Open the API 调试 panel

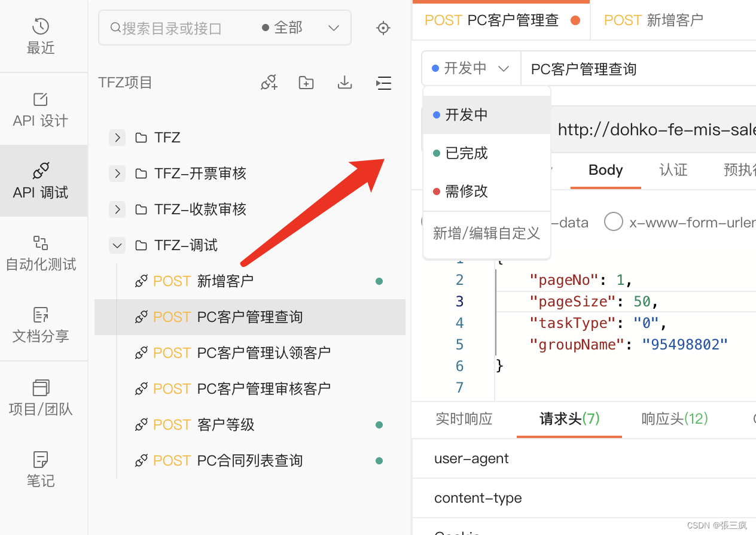click(41, 181)
